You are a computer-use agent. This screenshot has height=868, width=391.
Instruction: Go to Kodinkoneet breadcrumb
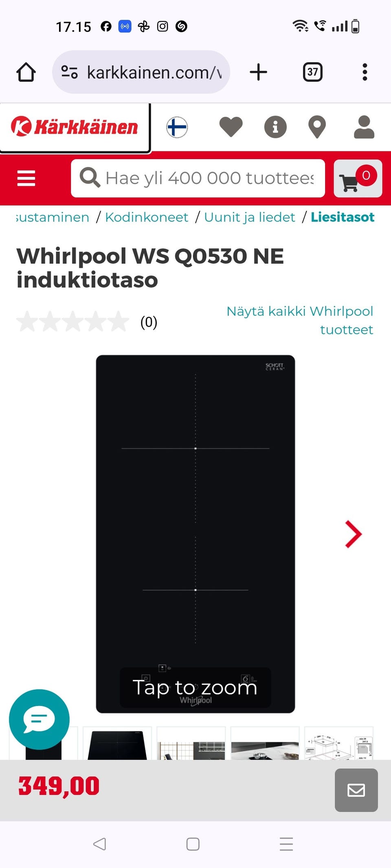147,217
